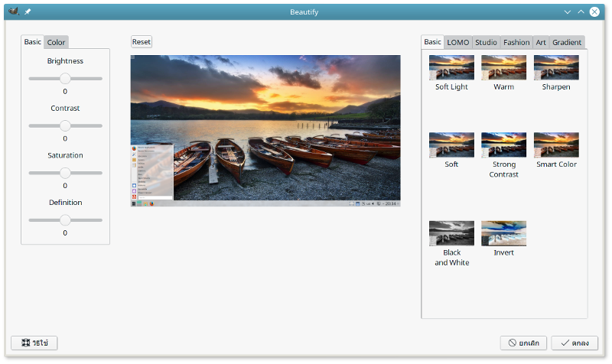
Task: Click the Invert effect thumbnail
Action: coord(503,233)
